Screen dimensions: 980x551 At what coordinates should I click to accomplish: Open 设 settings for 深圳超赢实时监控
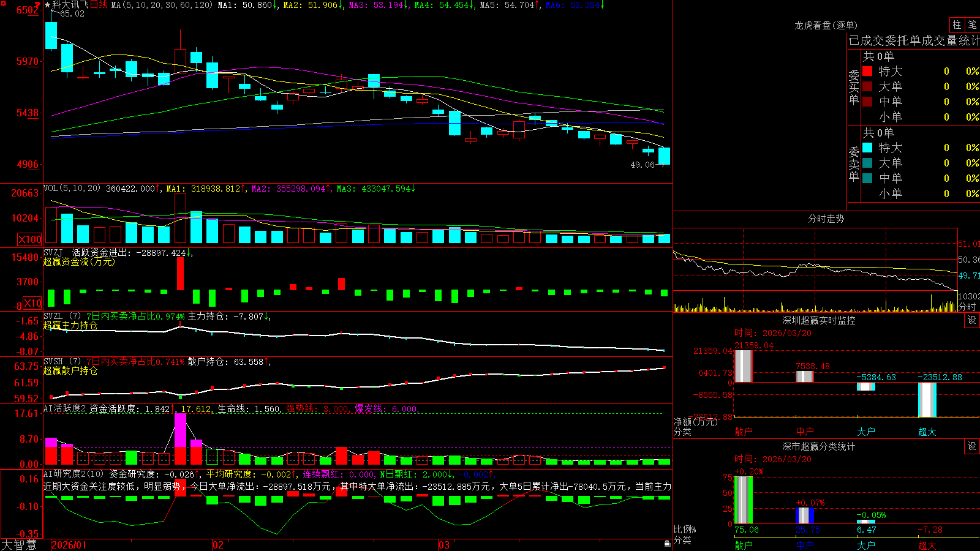pyautogui.click(x=972, y=320)
